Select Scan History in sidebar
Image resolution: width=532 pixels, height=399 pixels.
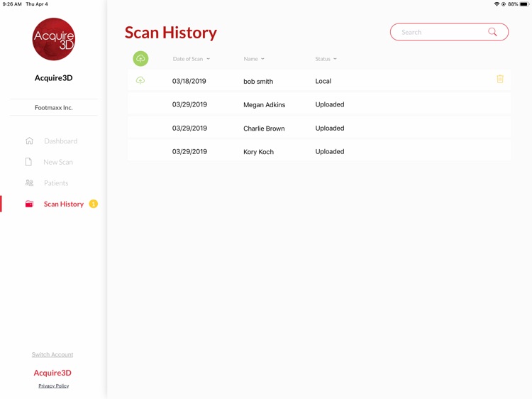[x=63, y=204]
